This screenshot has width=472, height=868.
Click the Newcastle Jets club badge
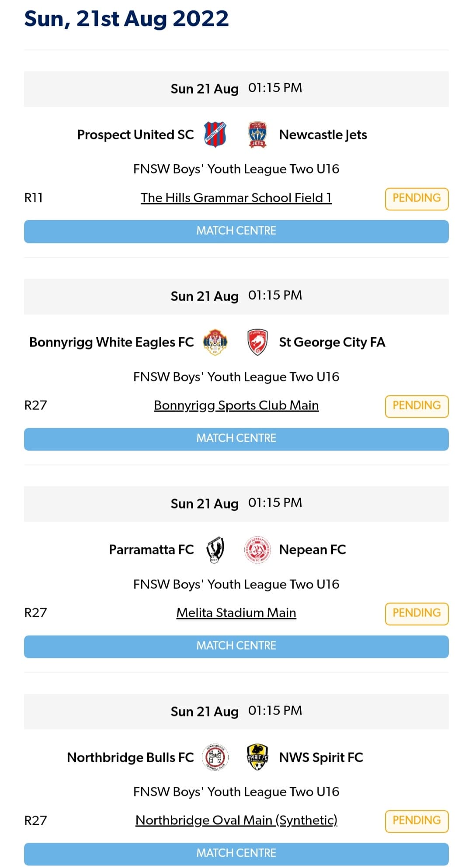[x=258, y=135]
